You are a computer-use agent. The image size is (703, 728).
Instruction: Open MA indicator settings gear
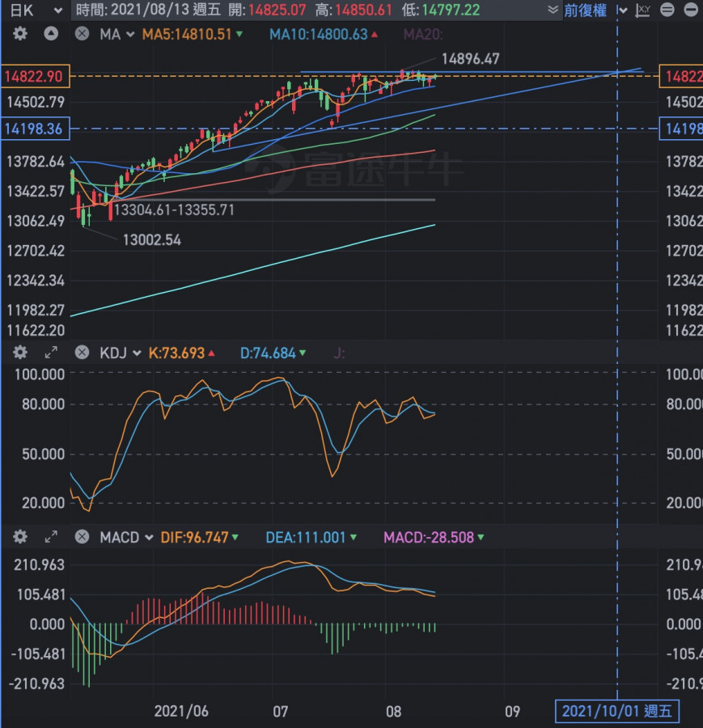pyautogui.click(x=20, y=34)
